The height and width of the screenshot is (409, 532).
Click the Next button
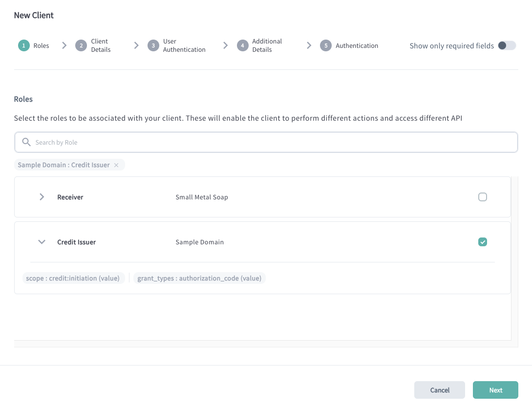point(495,390)
